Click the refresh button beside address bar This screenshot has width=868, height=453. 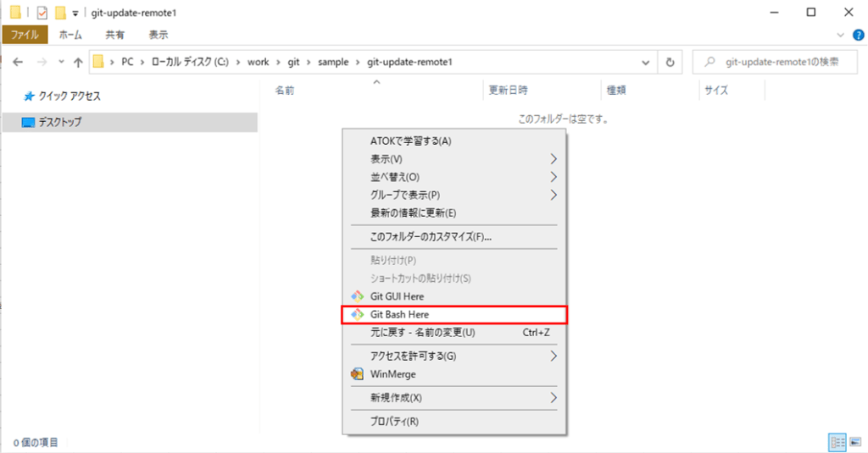coord(670,62)
